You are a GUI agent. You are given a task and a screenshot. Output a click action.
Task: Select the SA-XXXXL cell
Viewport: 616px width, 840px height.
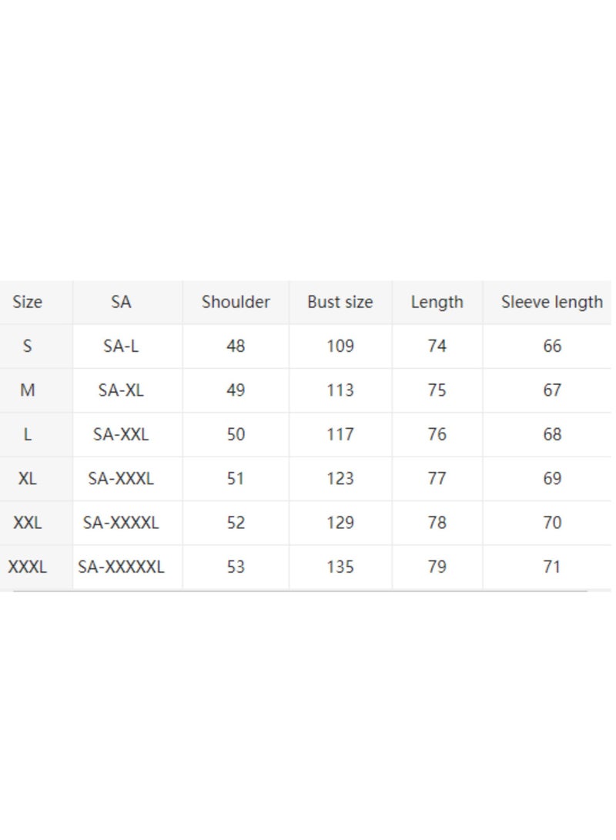tap(121, 522)
